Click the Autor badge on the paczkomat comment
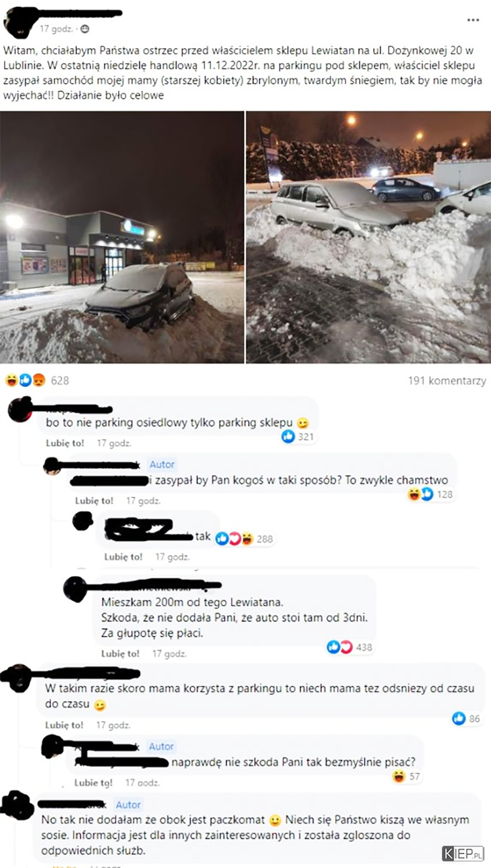This screenshot has width=491, height=868. [128, 805]
